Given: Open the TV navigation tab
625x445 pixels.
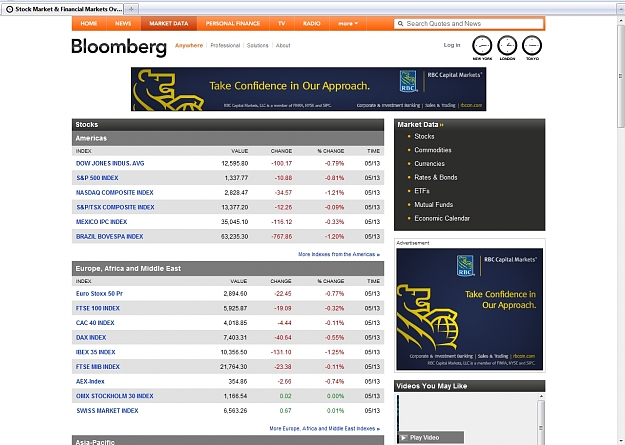Looking at the screenshot, I should pos(282,24).
